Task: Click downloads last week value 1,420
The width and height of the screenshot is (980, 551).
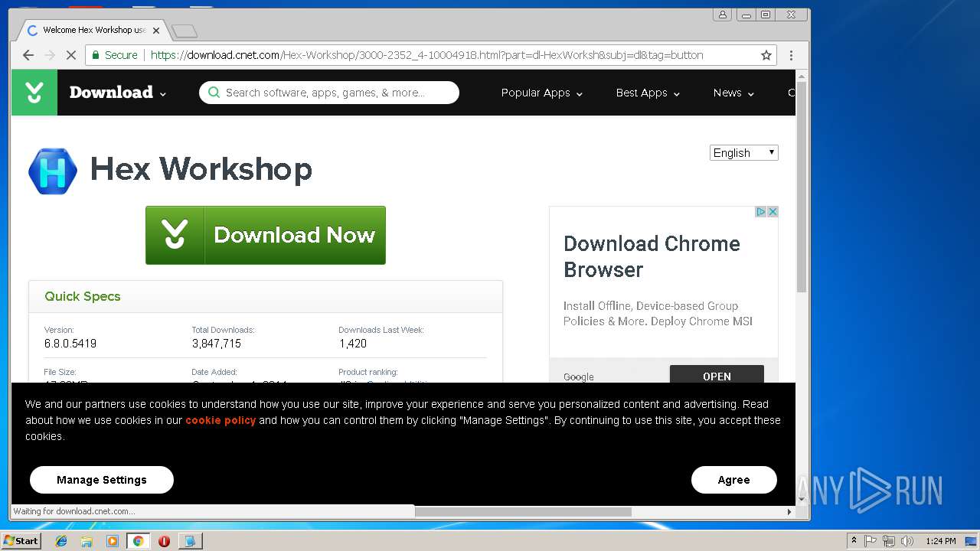Action: 353,344
